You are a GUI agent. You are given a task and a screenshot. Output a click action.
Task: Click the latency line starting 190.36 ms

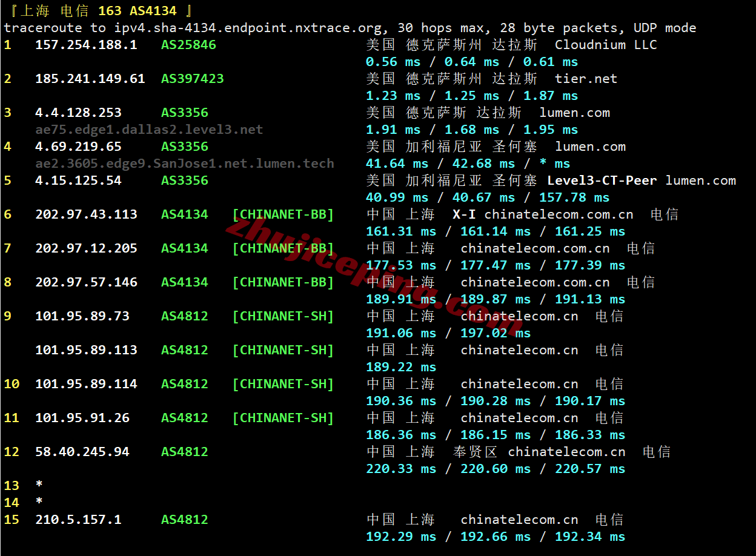pos(496,401)
